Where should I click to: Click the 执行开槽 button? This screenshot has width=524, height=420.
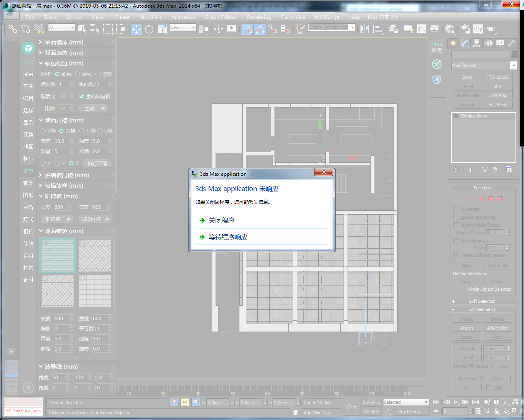pyautogui.click(x=97, y=164)
